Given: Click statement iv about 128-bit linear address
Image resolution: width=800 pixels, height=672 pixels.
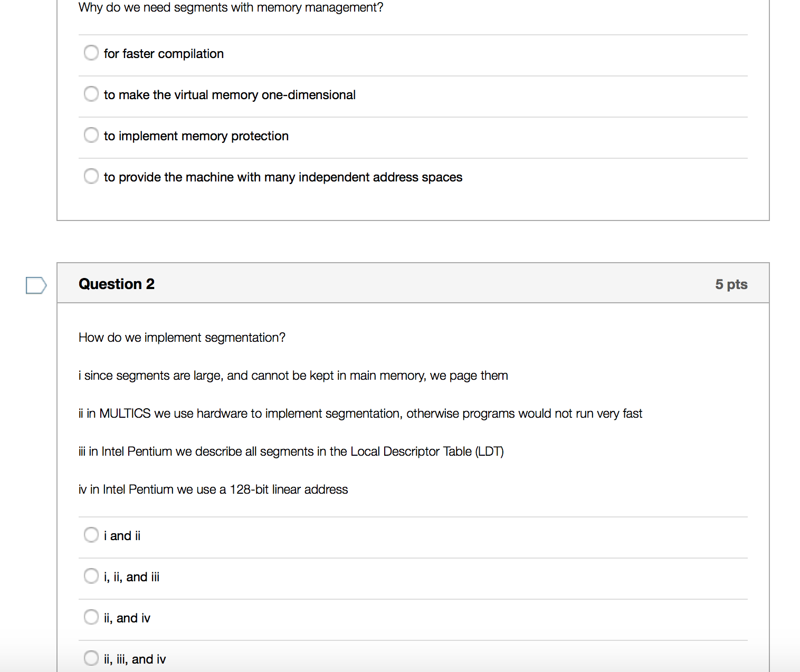Looking at the screenshot, I should pos(213,489).
